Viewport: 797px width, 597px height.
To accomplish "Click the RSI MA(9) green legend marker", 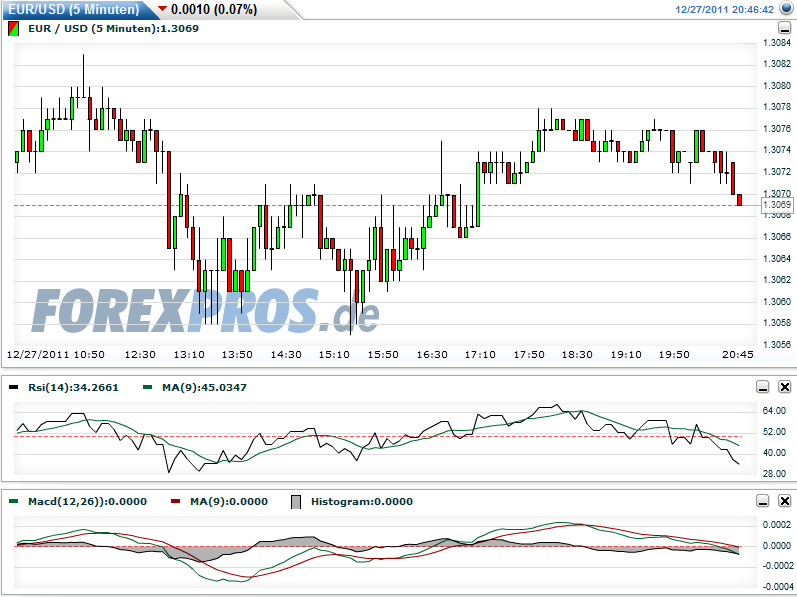I will (x=147, y=387).
